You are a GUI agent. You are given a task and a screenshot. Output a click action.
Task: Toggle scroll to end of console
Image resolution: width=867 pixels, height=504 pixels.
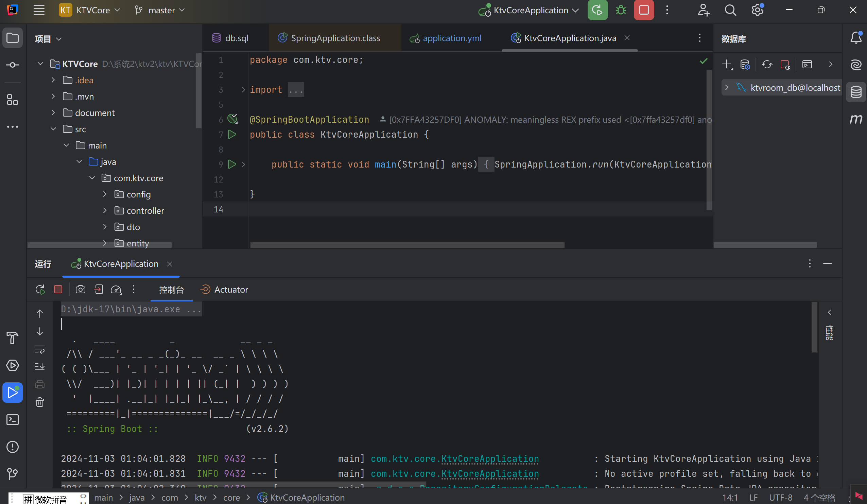coord(40,367)
